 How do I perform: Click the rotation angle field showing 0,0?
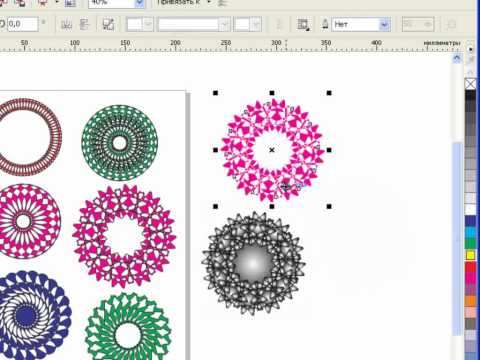click(23, 24)
